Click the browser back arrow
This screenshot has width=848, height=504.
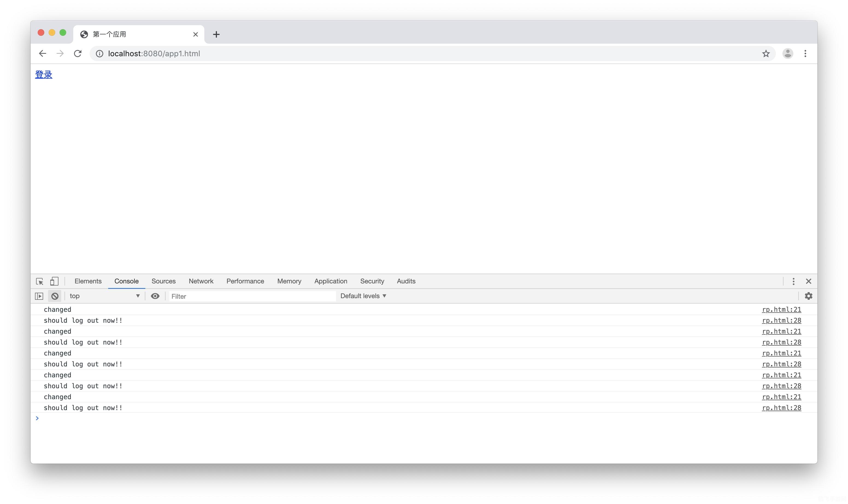[42, 54]
